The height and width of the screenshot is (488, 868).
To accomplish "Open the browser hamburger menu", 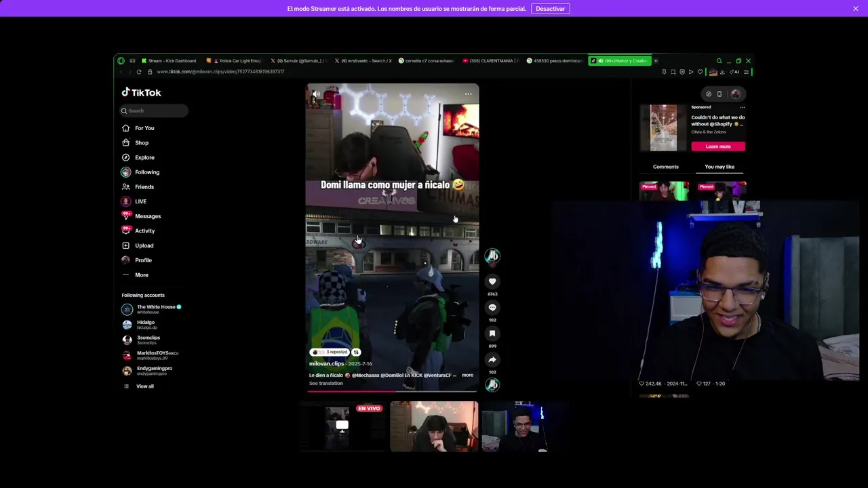I will coord(746,72).
